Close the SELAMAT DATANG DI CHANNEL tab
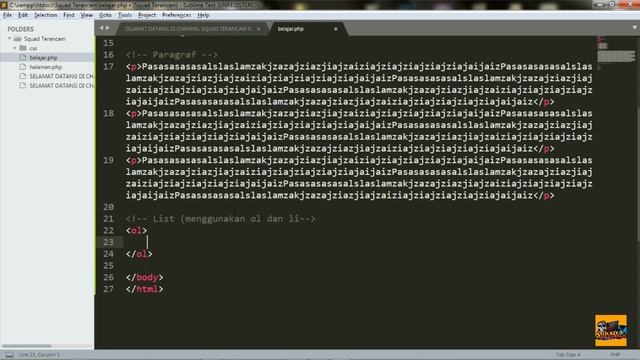Image resolution: width=640 pixels, height=360 pixels. pyautogui.click(x=258, y=29)
